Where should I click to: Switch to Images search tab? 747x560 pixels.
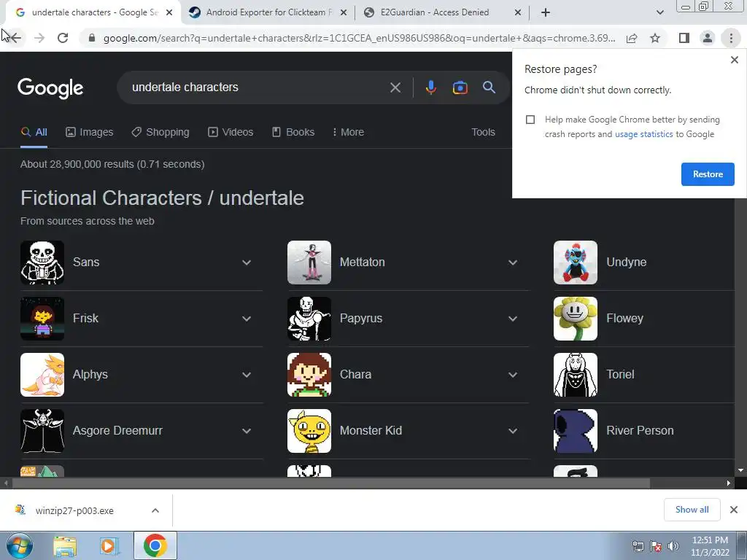point(90,132)
